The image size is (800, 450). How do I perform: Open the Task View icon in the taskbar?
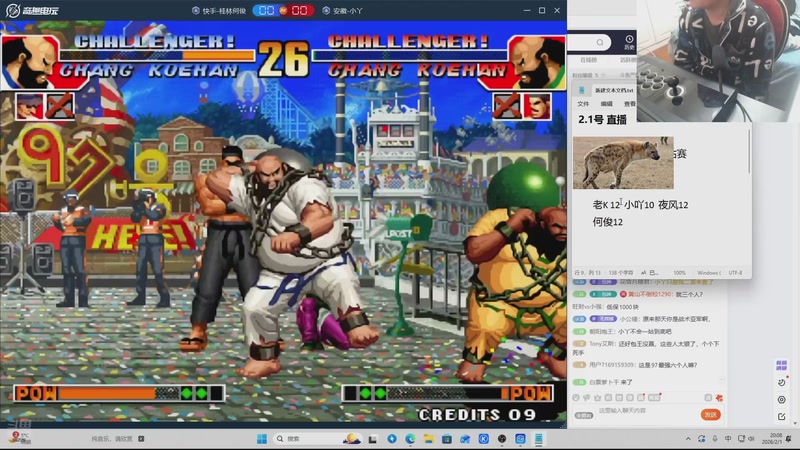click(373, 439)
